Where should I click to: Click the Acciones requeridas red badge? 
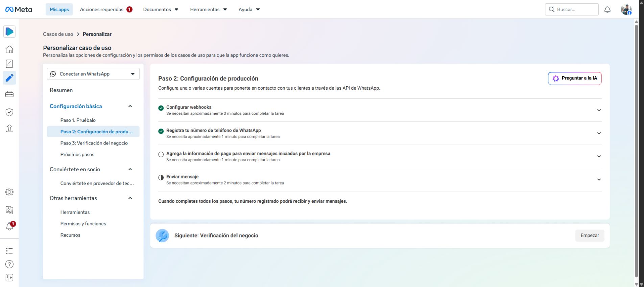coord(129,9)
